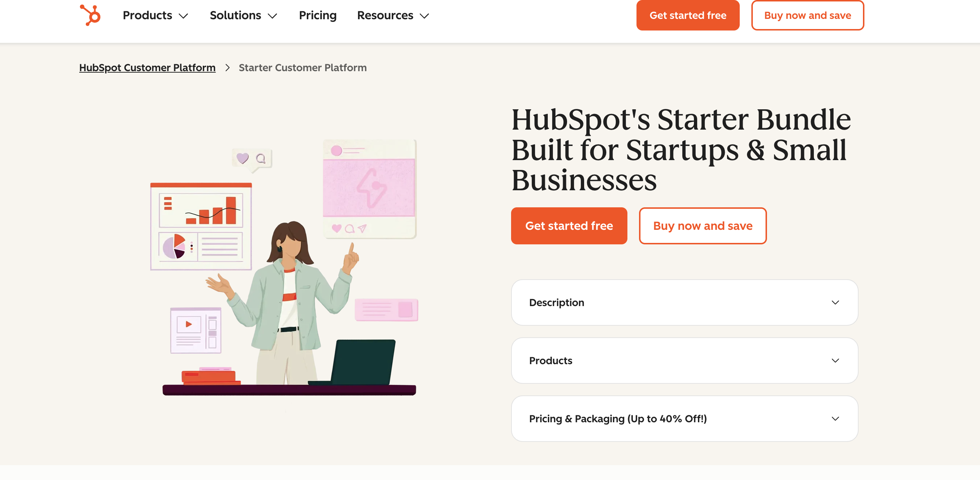980x480 pixels.
Task: Click chevron next to Resources menu
Action: tap(424, 16)
